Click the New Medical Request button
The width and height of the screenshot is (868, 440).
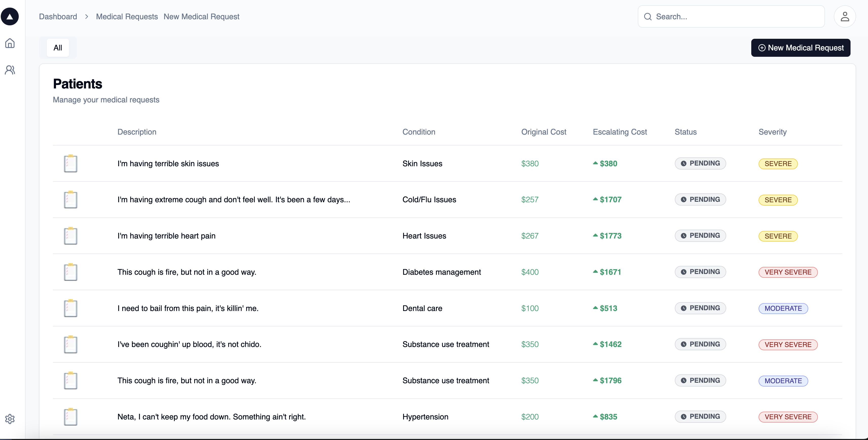(x=801, y=48)
